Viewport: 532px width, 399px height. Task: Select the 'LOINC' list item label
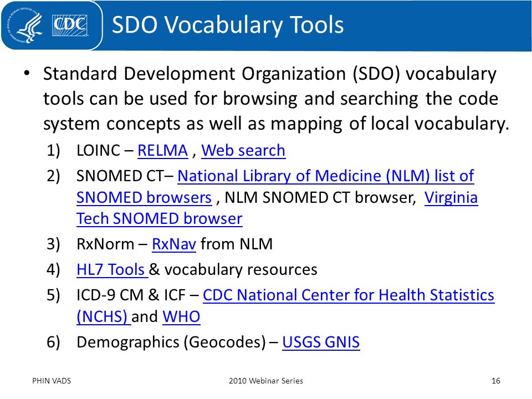(x=99, y=151)
